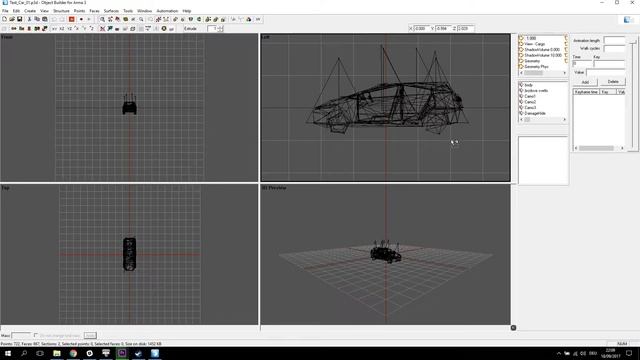Click the Windows Start button
Image resolution: width=640 pixels, height=360 pixels.
tap(8, 353)
